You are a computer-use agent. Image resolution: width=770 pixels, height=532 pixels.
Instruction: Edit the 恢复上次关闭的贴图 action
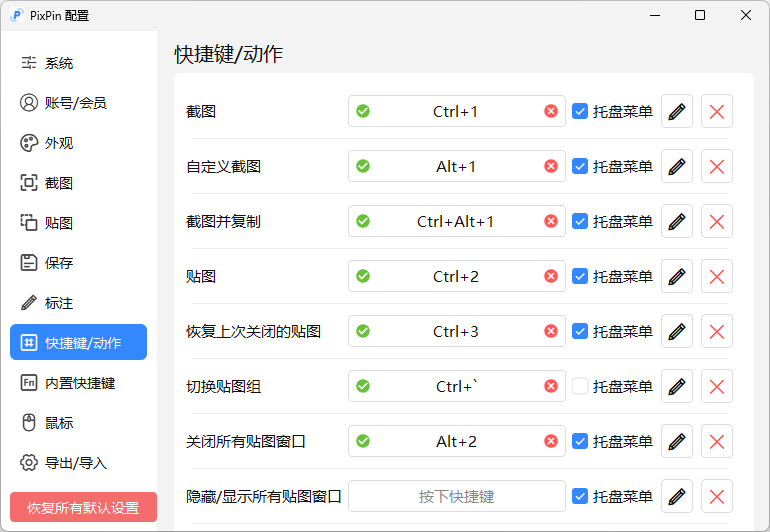click(x=677, y=331)
